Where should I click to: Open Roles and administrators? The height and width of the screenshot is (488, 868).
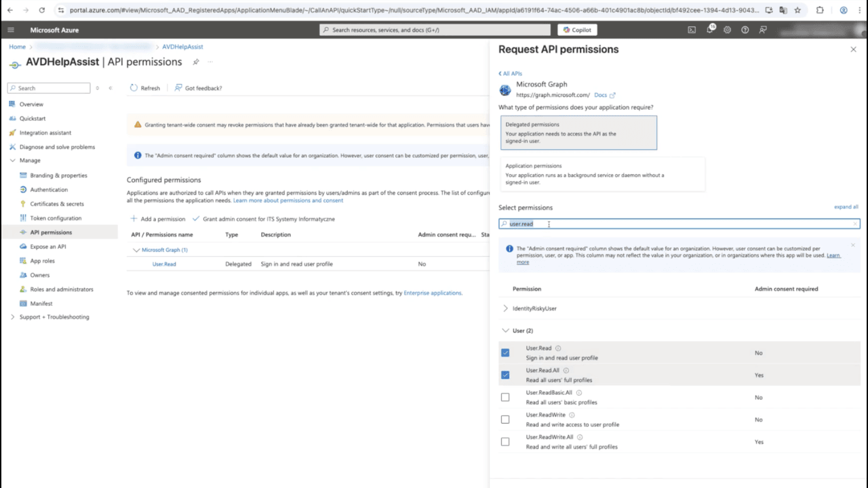[x=62, y=289]
